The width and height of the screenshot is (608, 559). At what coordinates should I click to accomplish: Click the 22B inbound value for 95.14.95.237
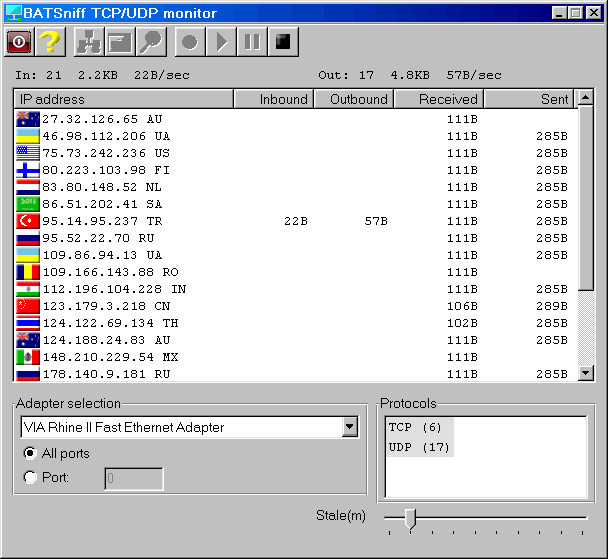click(x=296, y=221)
